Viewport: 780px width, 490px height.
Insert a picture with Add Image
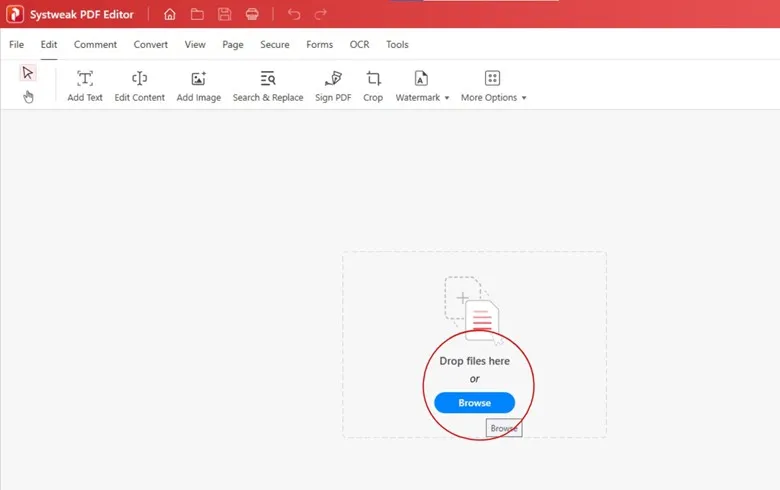pos(198,87)
